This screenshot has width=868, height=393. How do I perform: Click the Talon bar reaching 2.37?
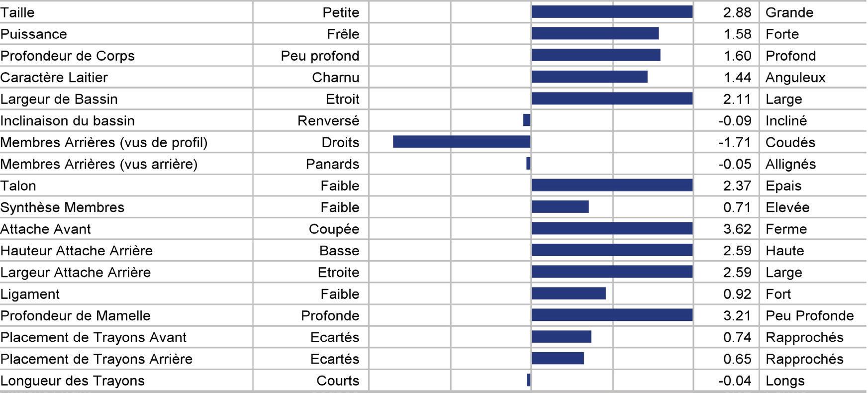point(612,185)
